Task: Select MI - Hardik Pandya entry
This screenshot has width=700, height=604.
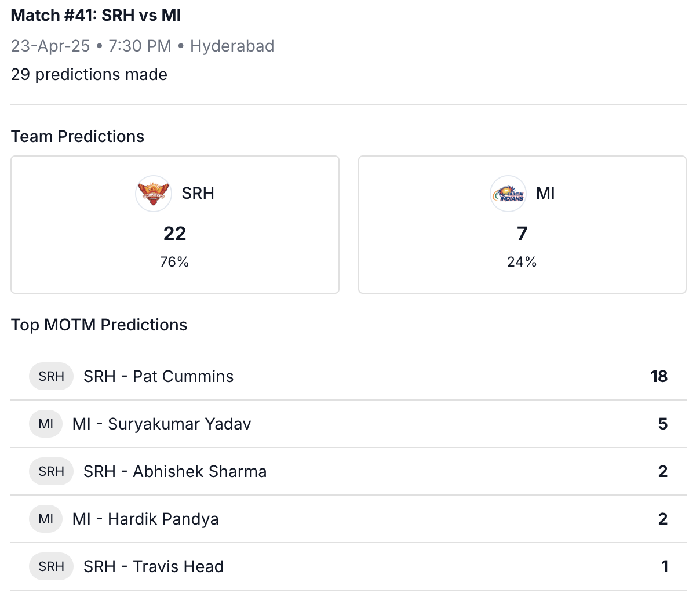Action: (x=348, y=519)
